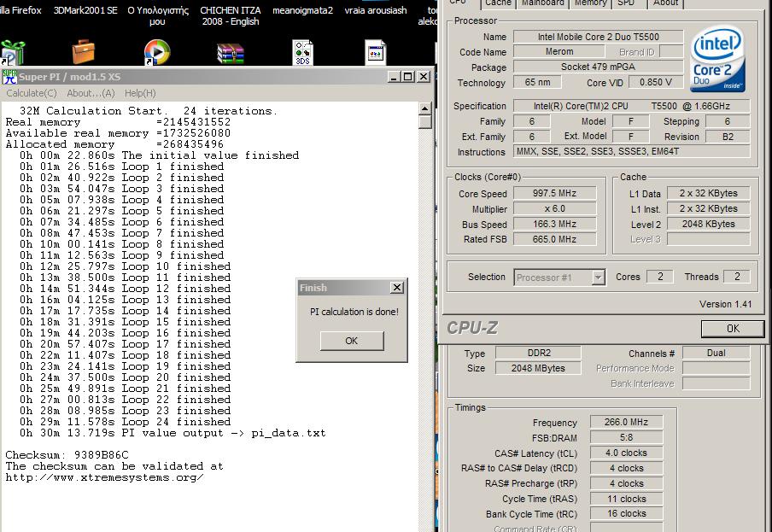Click the Threads count field
The height and width of the screenshot is (532, 772).
737,277
